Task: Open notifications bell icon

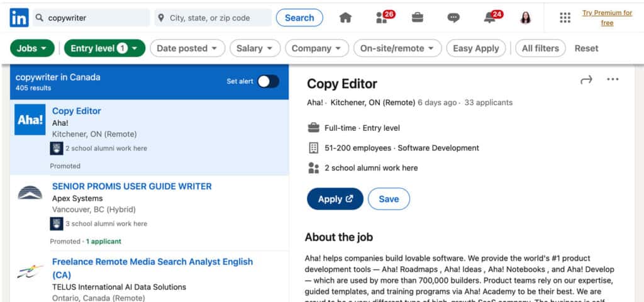Action: [x=489, y=18]
